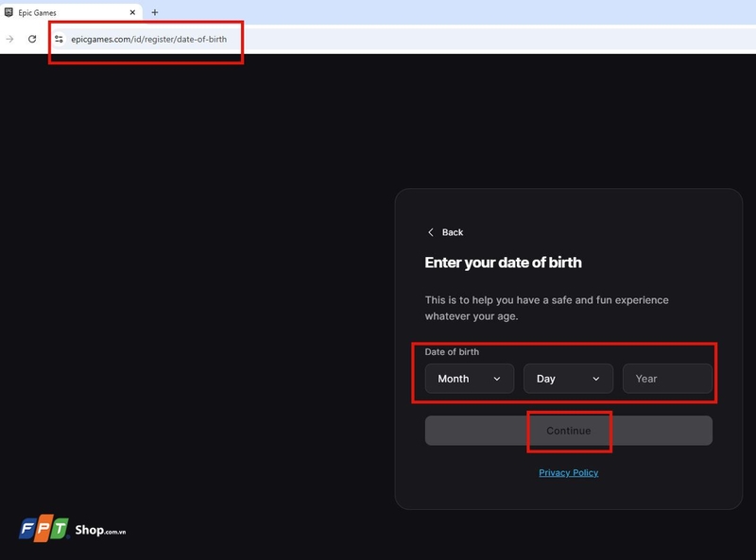The image size is (756, 560).
Task: Click the 'Date of birth' label
Action: (452, 352)
